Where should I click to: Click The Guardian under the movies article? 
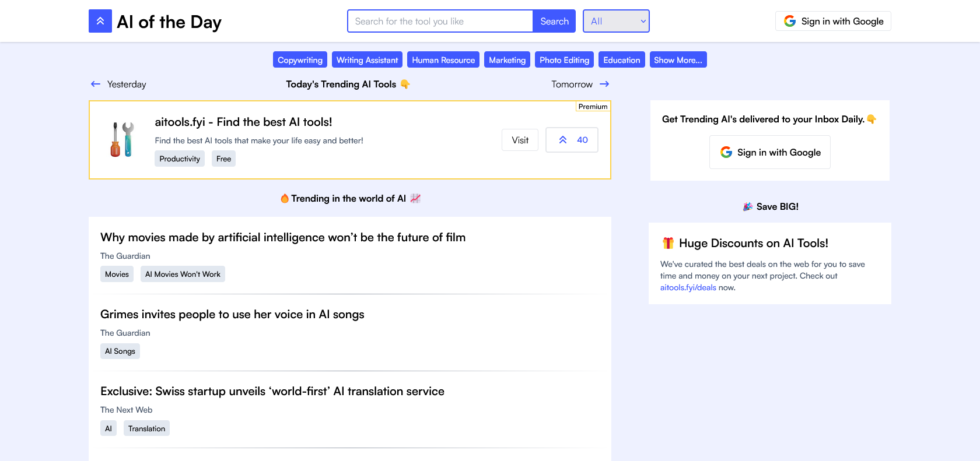(x=125, y=256)
